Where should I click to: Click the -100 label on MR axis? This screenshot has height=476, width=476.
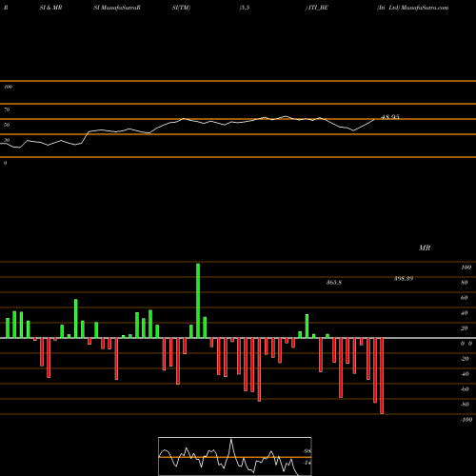point(466,419)
